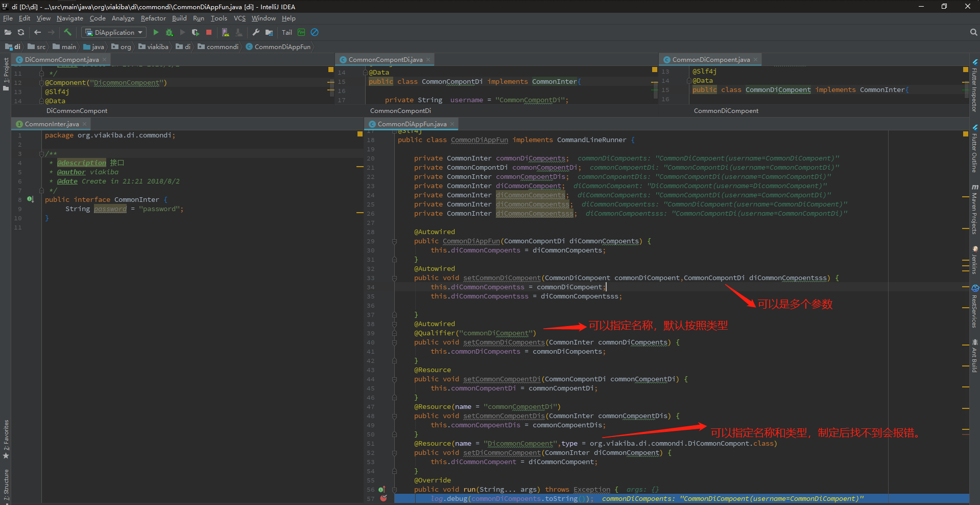980x505 pixels.
Task: Collapse setCommonCompoentDis method fold line 48
Action: point(394,416)
